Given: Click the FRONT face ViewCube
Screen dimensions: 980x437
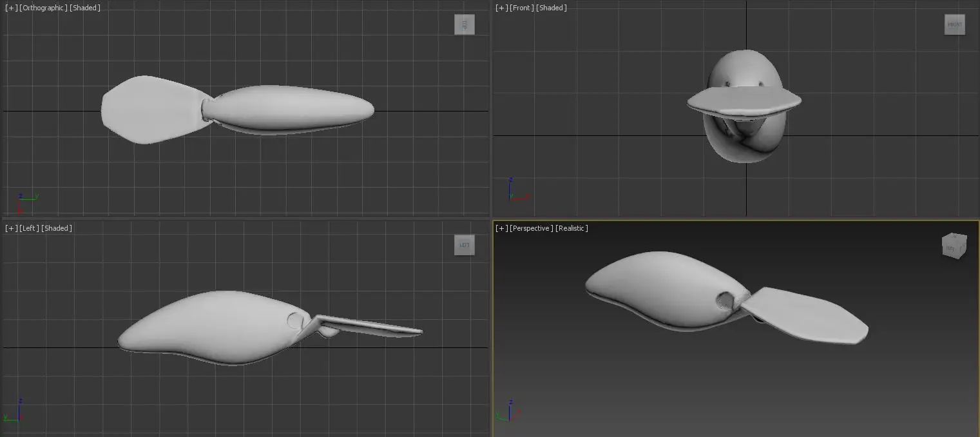Looking at the screenshot, I should (x=954, y=25).
